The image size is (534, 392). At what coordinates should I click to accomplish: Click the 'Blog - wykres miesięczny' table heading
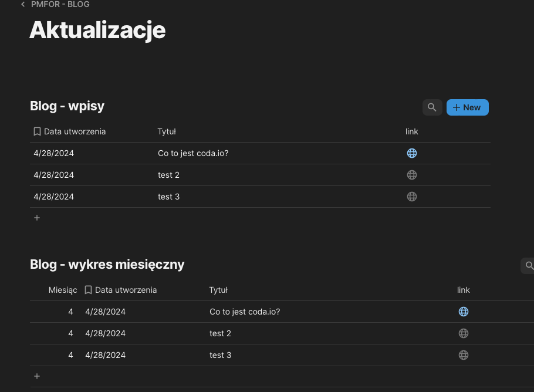[x=107, y=265]
